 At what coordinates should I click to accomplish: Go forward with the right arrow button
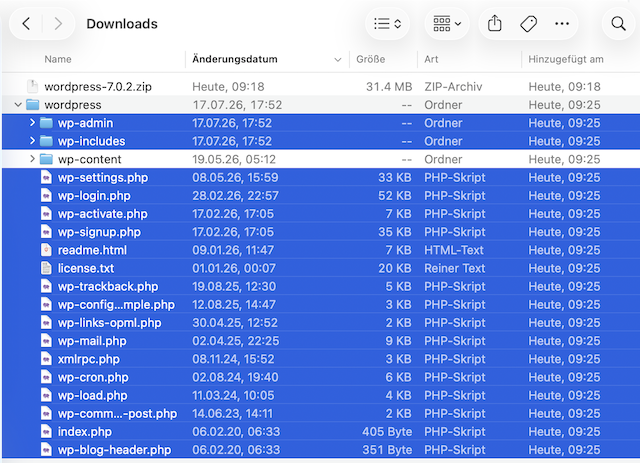[58, 24]
